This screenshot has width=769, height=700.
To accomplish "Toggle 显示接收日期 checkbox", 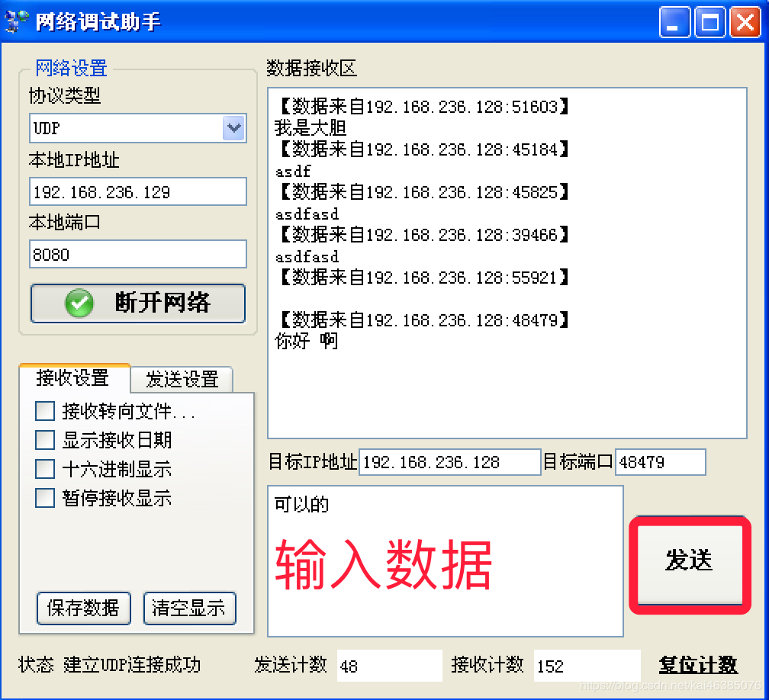I will click(44, 440).
